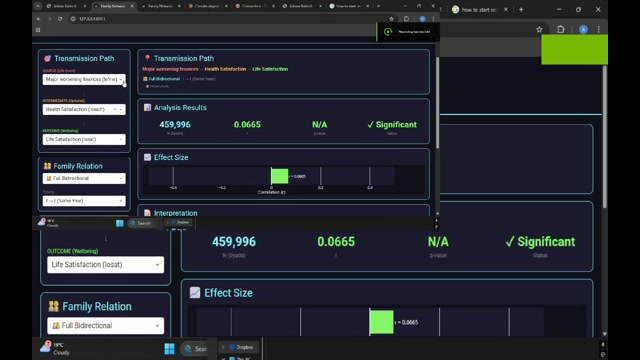Click the 127.0.0.1 address bar
This screenshot has width=640, height=360.
[x=229, y=19]
